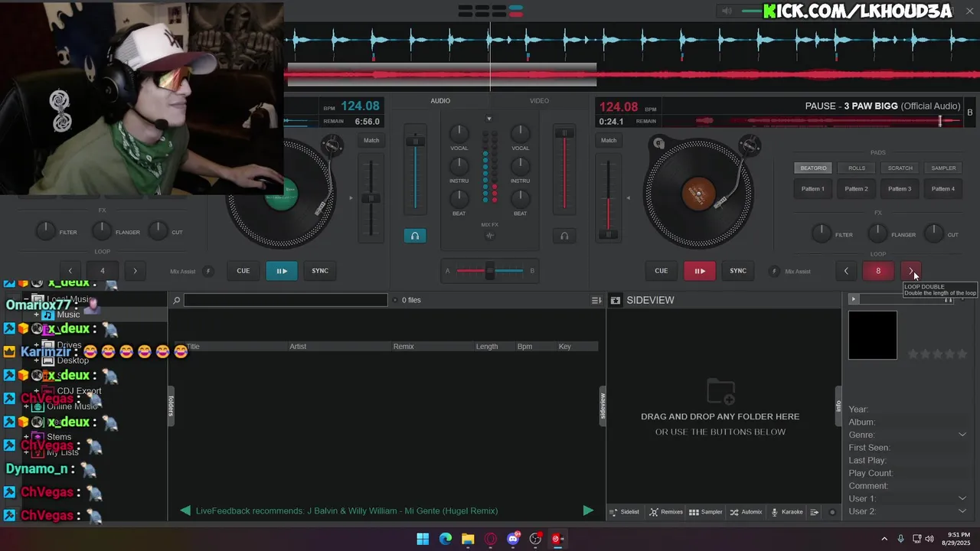This screenshot has height=551, width=980.
Task: Click the LiveFeedback next arrow
Action: (588, 510)
